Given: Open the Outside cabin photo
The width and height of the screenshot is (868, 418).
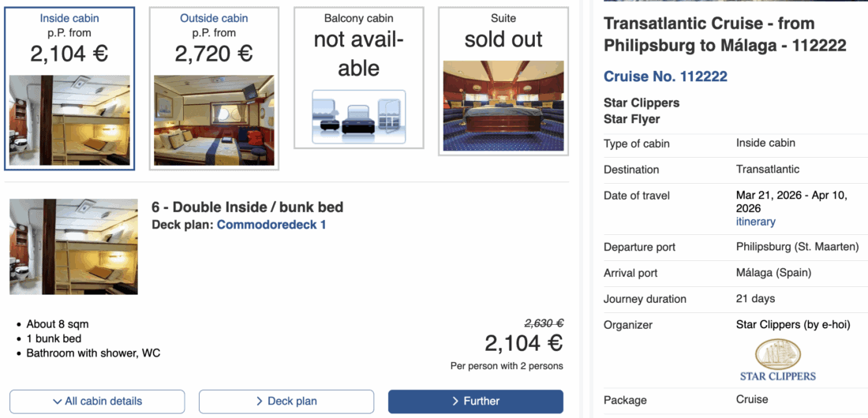Looking at the screenshot, I should point(214,120).
